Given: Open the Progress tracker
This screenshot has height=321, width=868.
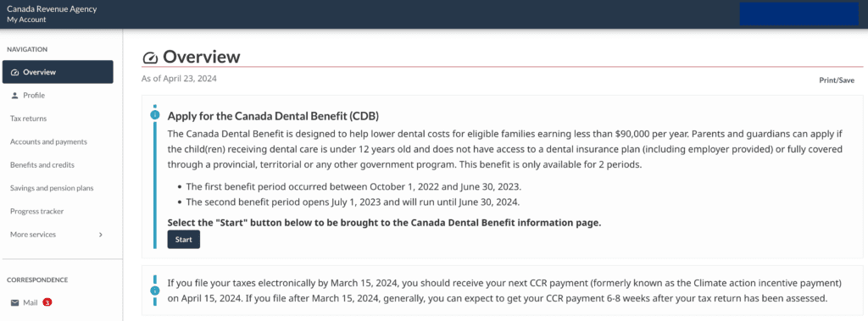Looking at the screenshot, I should point(36,212).
